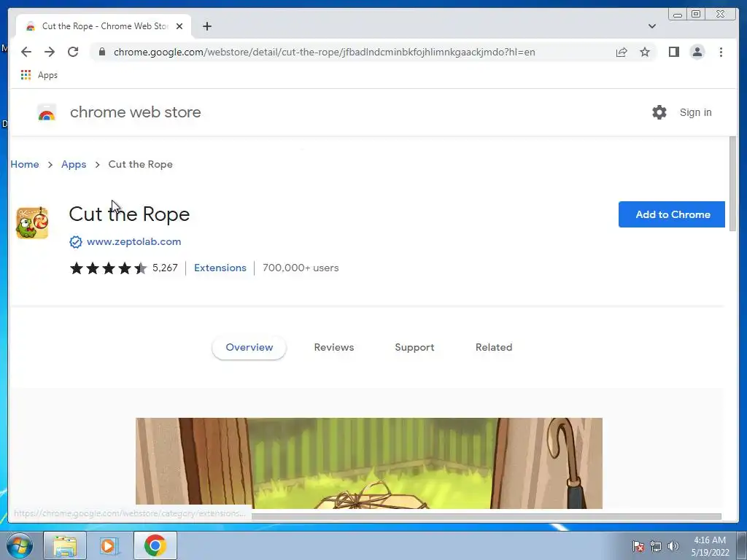Click the network tray icon
This screenshot has height=560, width=747.
[656, 546]
